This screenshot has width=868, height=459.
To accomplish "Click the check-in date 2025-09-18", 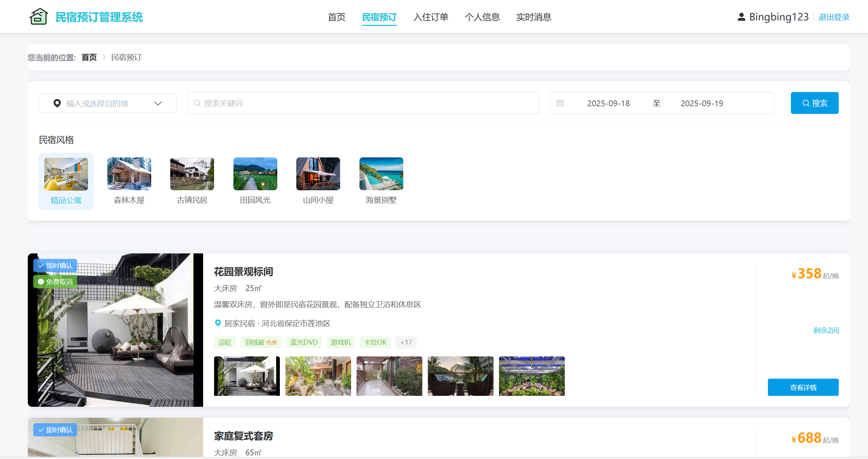I will coord(608,103).
